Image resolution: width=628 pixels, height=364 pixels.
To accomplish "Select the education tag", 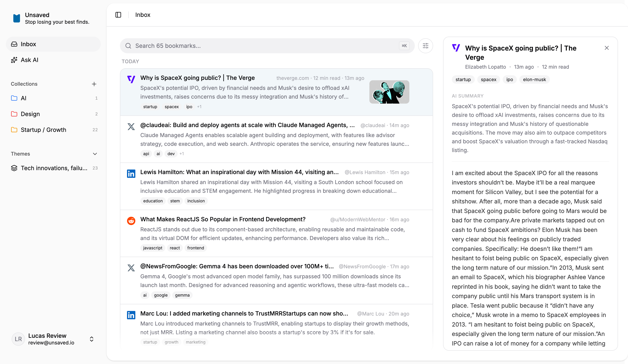I will coord(153,201).
